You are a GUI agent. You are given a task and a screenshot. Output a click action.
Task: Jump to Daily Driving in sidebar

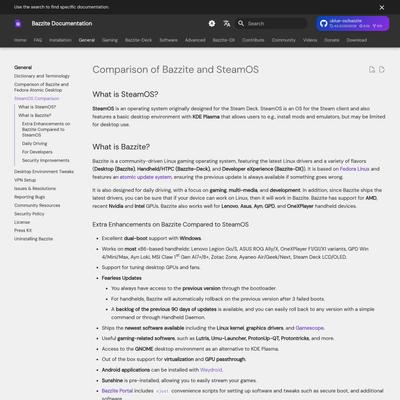(x=34, y=143)
